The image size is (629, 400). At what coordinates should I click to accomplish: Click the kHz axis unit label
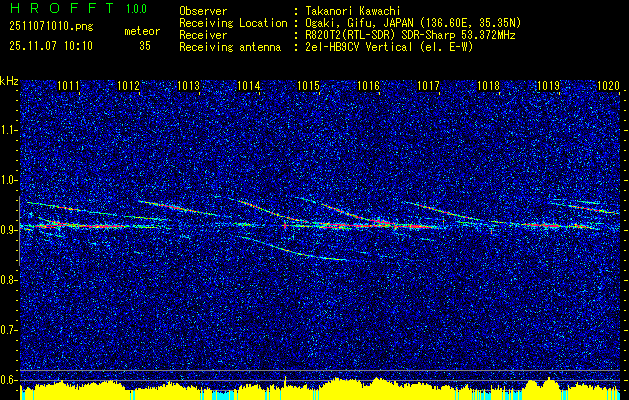click(x=9, y=81)
